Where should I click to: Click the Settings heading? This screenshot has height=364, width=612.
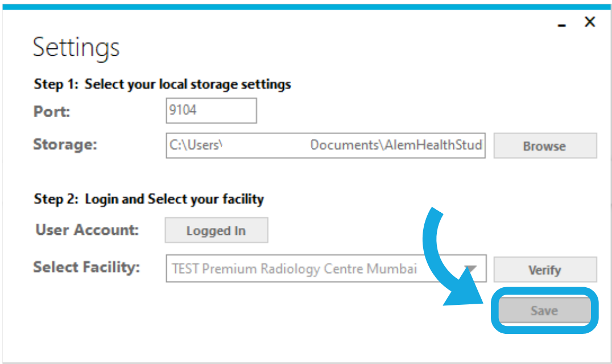(76, 48)
